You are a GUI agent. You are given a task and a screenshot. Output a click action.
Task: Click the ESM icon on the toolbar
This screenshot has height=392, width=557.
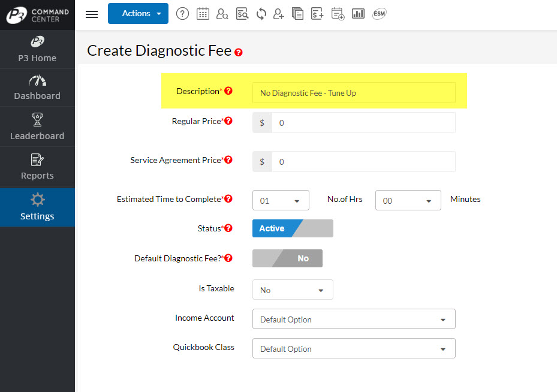coord(379,13)
